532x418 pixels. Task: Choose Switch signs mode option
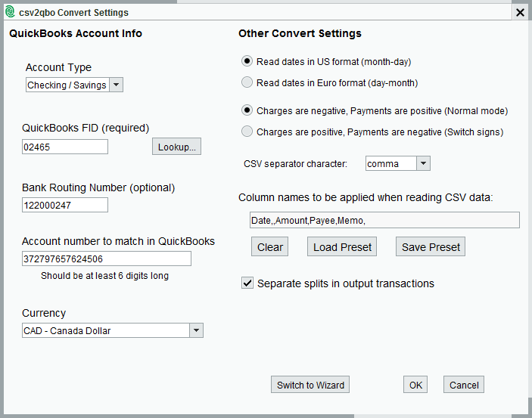[x=247, y=132]
